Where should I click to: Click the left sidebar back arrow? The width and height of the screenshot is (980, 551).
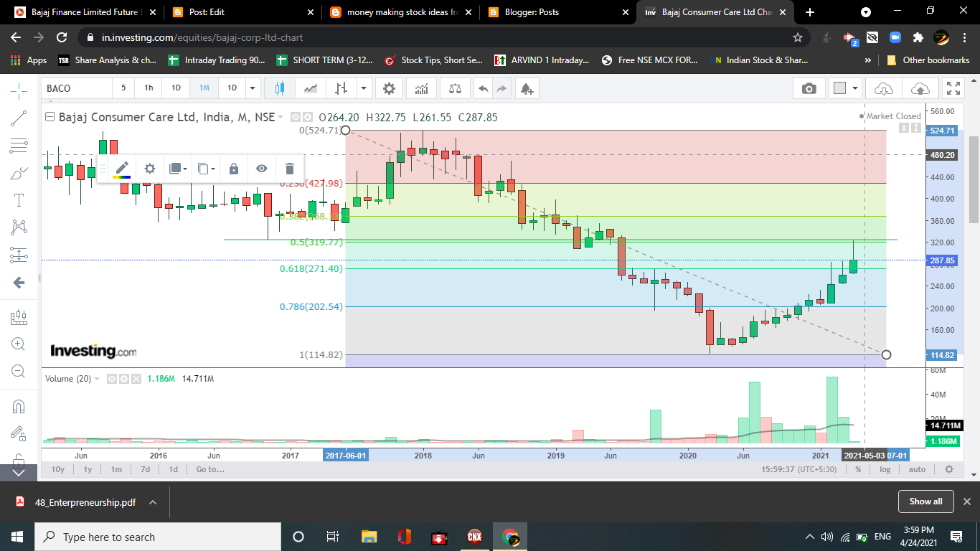[x=19, y=283]
